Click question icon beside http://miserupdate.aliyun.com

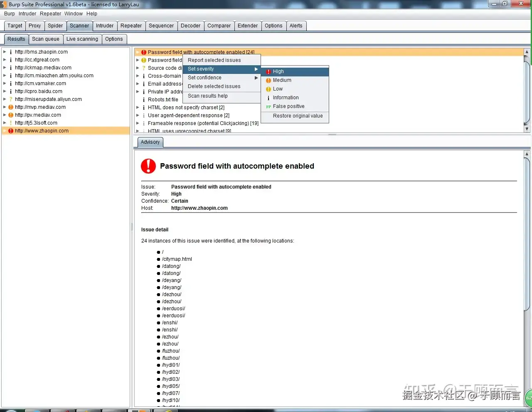[11, 100]
